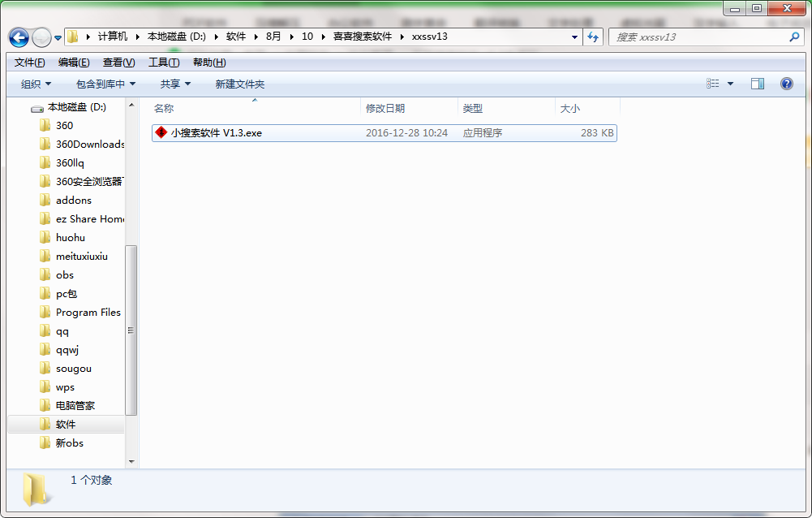This screenshot has width=812, height=518.
Task: Click the 283 KB size cell
Action: point(597,132)
